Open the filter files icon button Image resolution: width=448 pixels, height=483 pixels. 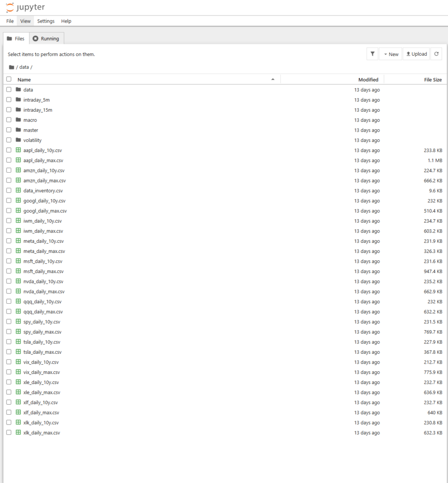(372, 54)
